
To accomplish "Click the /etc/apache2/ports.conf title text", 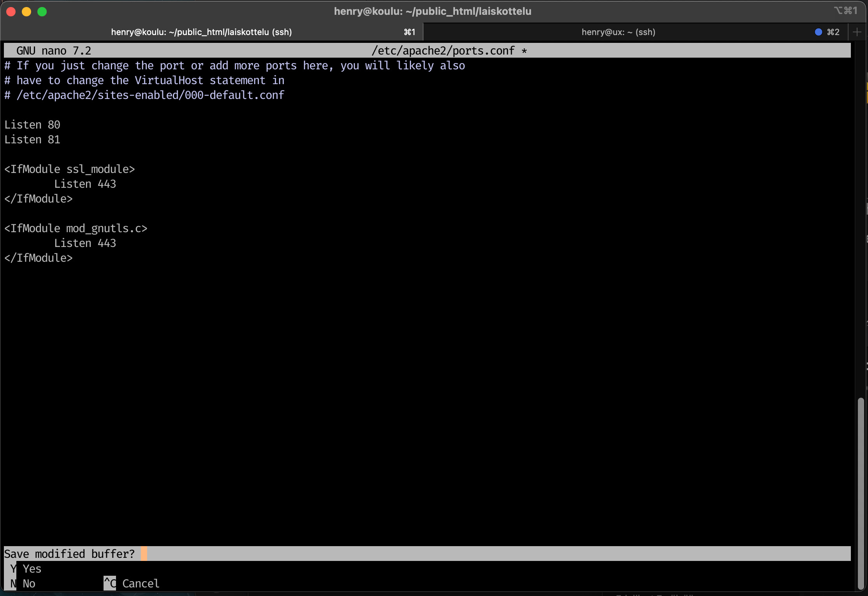I will (x=443, y=51).
